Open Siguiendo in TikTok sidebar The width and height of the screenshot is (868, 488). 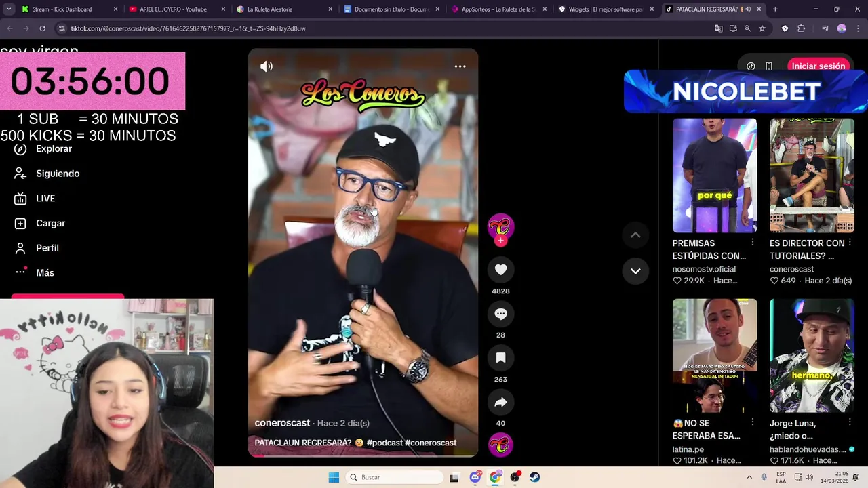pyautogui.click(x=47, y=174)
